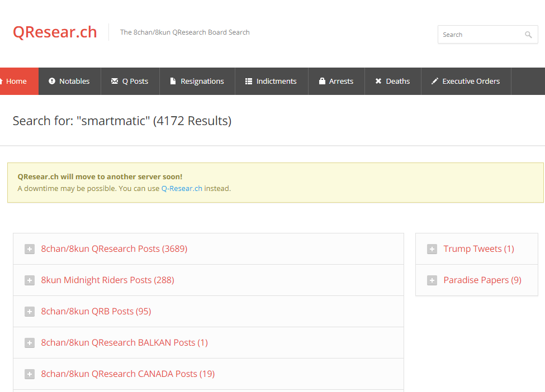545x392 pixels.
Task: Expand the QResearch Posts (3689) plus icon
Action: [30, 249]
